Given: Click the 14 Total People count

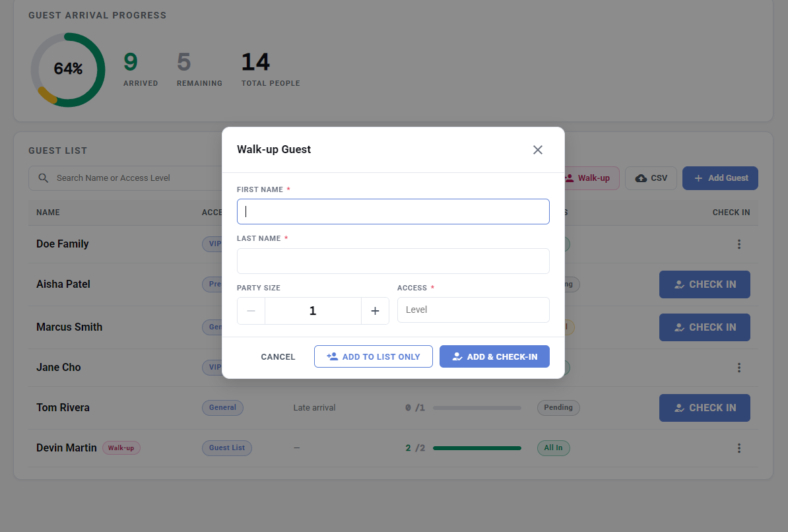Looking at the screenshot, I should click(x=255, y=62).
